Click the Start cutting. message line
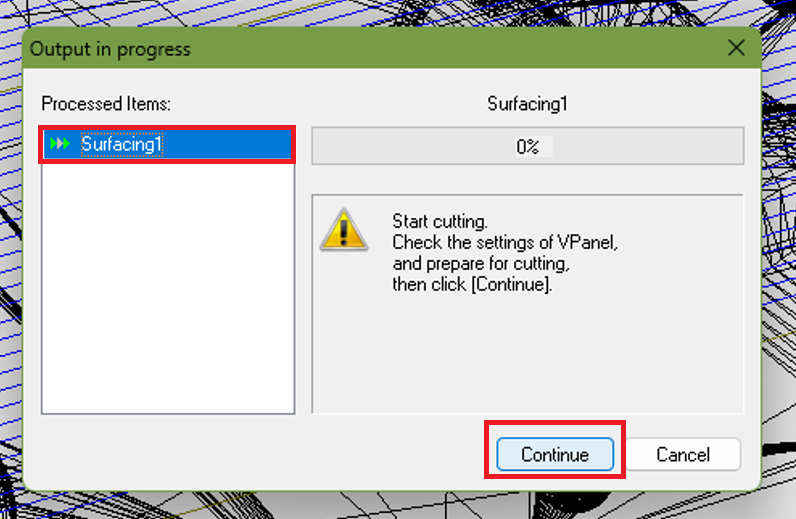The width and height of the screenshot is (796, 519). [x=440, y=221]
